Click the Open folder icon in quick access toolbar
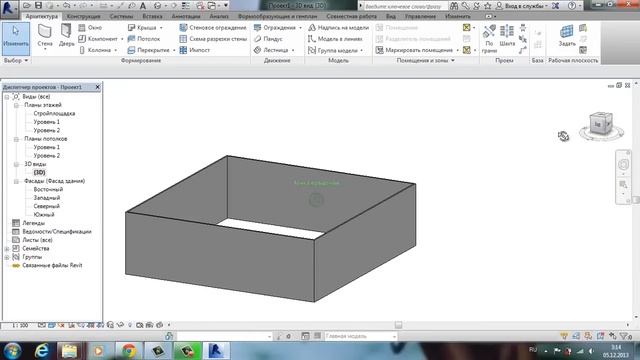The image size is (640, 360). pyautogui.click(x=27, y=5)
